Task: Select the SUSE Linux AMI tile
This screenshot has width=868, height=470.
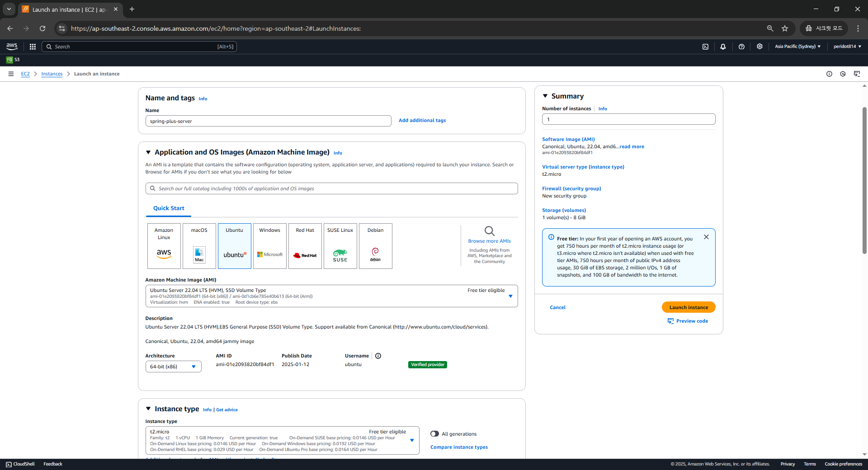Action: (340, 246)
